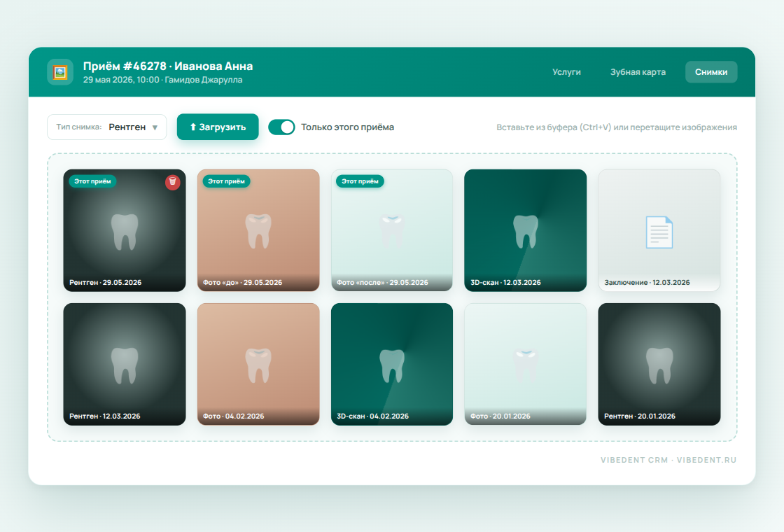Click the tooth icon on Рентген 12.03.2026

point(125,365)
